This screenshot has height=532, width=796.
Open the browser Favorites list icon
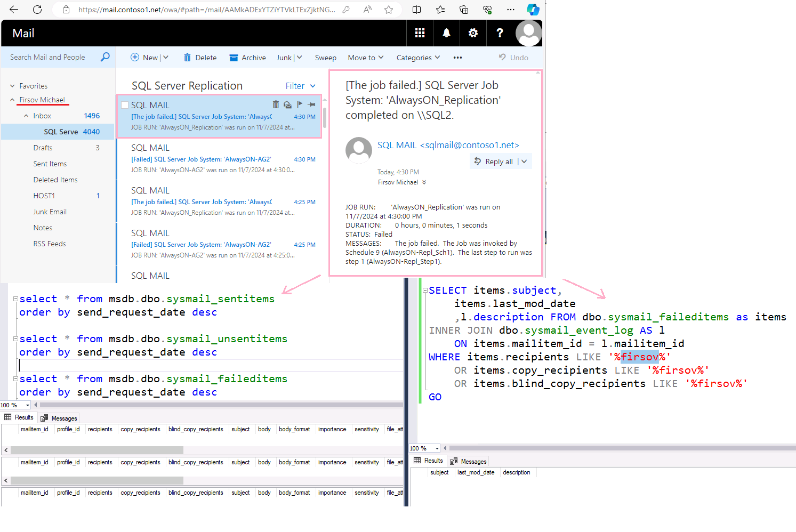point(440,10)
